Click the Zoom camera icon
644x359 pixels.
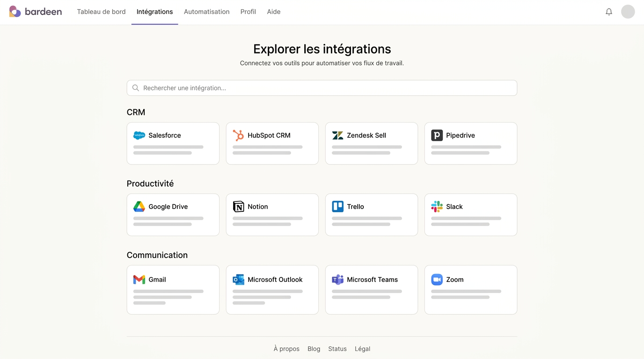[437, 280]
